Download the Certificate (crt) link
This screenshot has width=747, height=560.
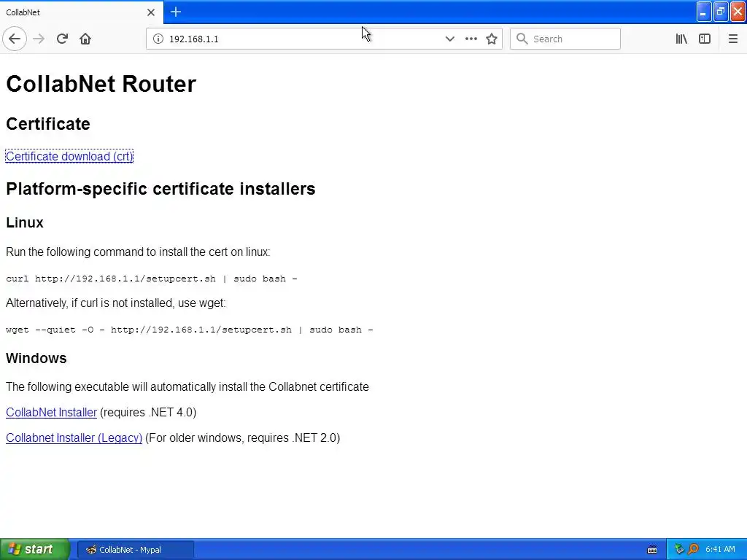tap(69, 156)
